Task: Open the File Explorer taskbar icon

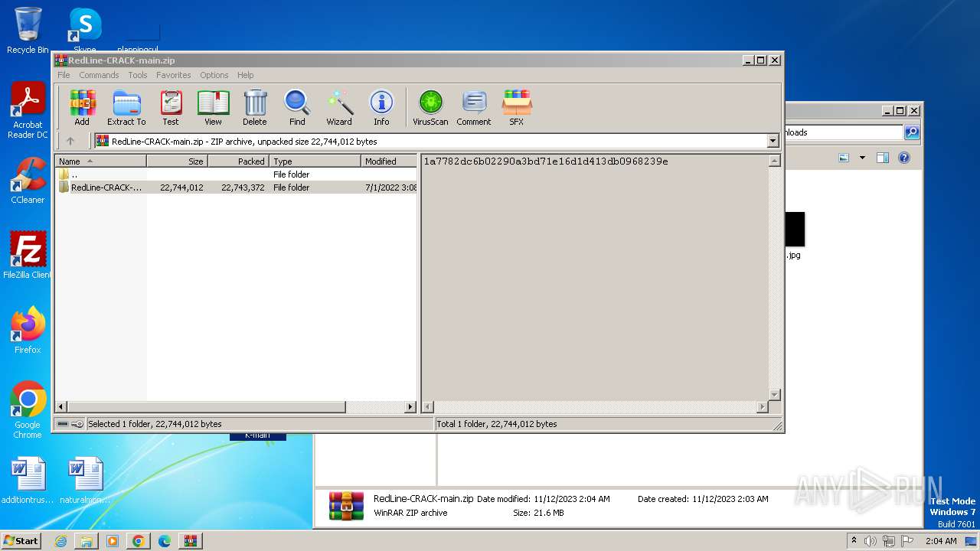Action: pos(87,541)
